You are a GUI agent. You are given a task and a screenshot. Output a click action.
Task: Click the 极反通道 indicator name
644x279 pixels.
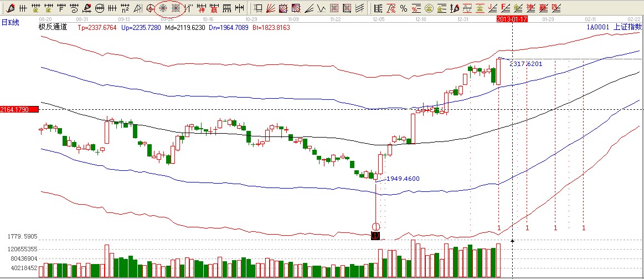tap(53, 27)
